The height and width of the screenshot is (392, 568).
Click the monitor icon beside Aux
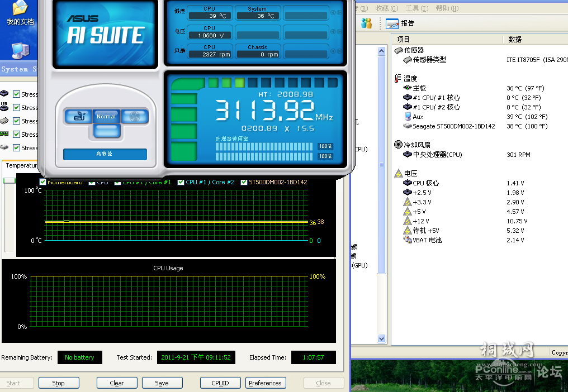click(408, 117)
